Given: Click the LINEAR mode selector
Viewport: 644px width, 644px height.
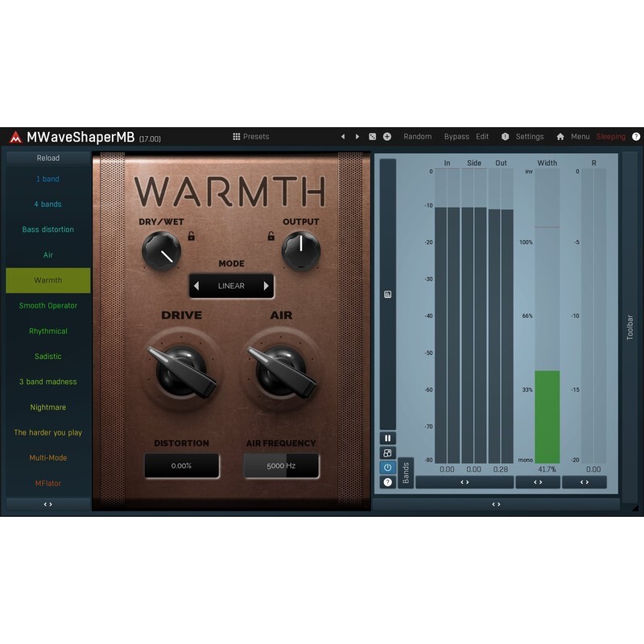Looking at the screenshot, I should pos(231,286).
